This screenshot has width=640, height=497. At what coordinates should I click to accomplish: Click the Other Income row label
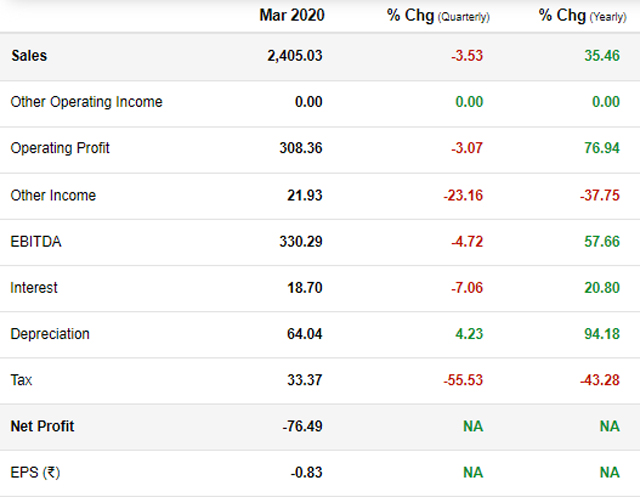pyautogui.click(x=53, y=195)
